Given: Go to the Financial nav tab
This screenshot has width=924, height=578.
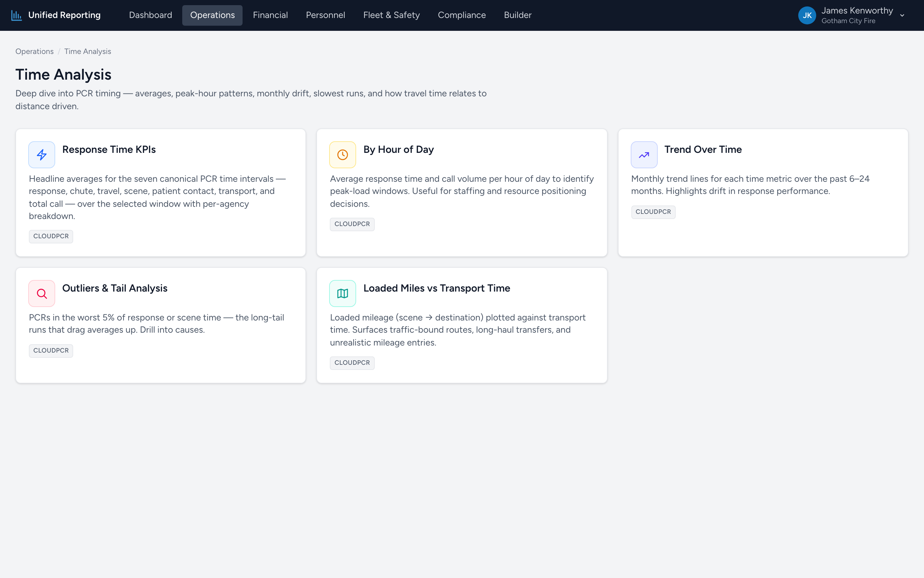Looking at the screenshot, I should click(270, 15).
